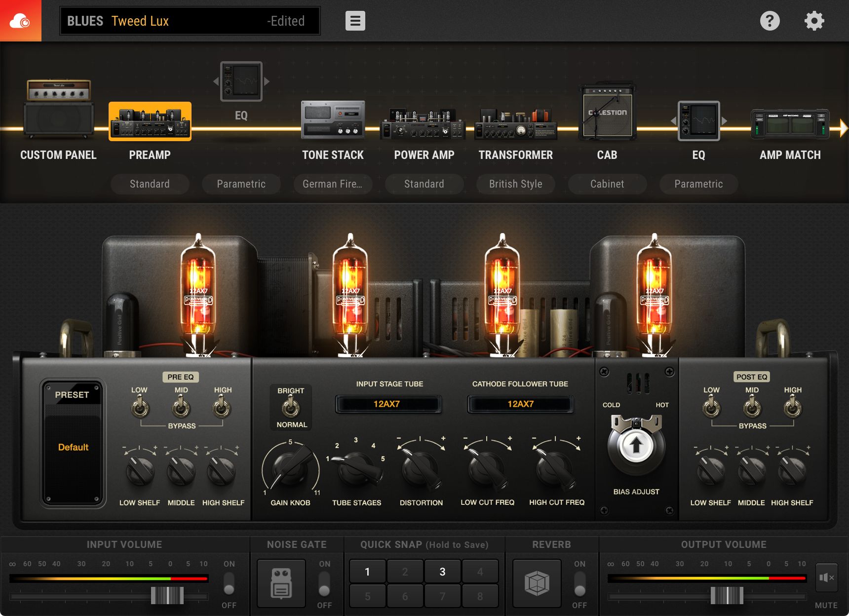Open the German Fire tone stack dropdown

tap(333, 184)
